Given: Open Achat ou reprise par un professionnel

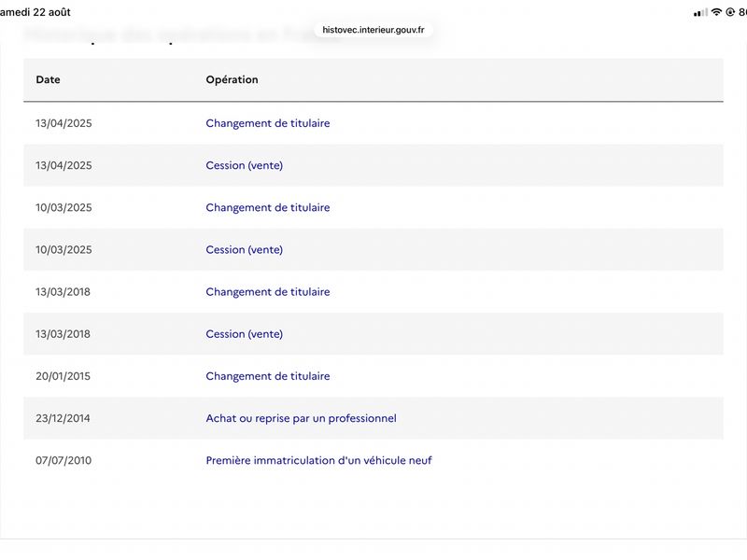Looking at the screenshot, I should (x=301, y=418).
